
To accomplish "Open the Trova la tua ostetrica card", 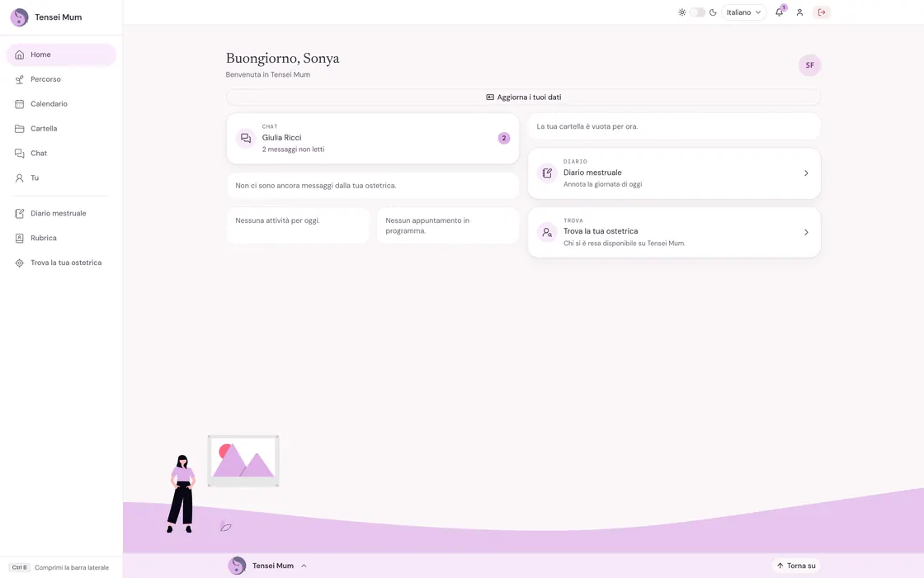I will (674, 232).
